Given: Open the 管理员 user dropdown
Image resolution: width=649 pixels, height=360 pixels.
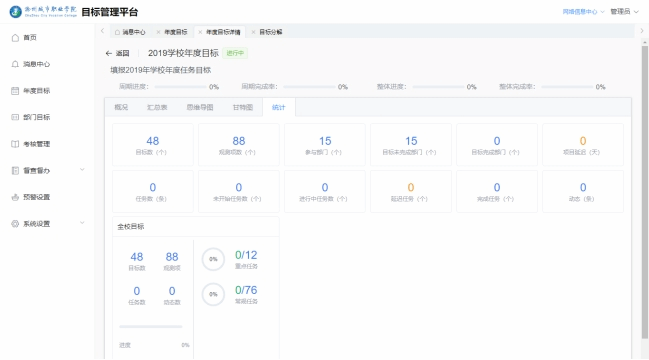Looking at the screenshot, I should pyautogui.click(x=625, y=12).
